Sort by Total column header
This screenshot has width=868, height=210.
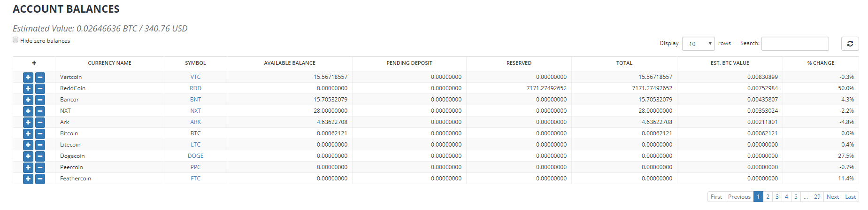624,63
